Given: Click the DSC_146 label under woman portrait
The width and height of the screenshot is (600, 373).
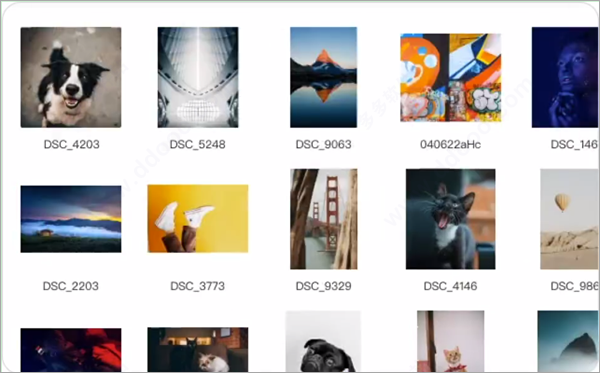Looking at the screenshot, I should point(574,144).
